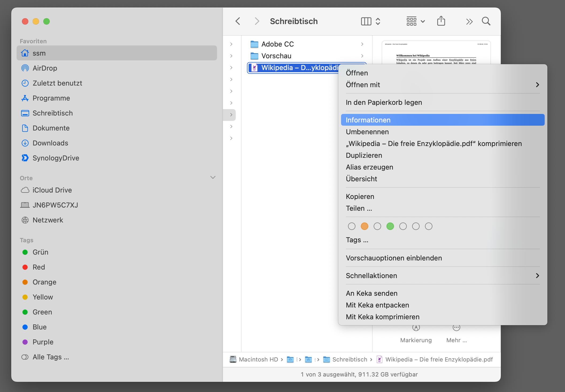This screenshot has height=392, width=565.
Task: Click Alle Tags in the sidebar
Action: click(x=51, y=357)
